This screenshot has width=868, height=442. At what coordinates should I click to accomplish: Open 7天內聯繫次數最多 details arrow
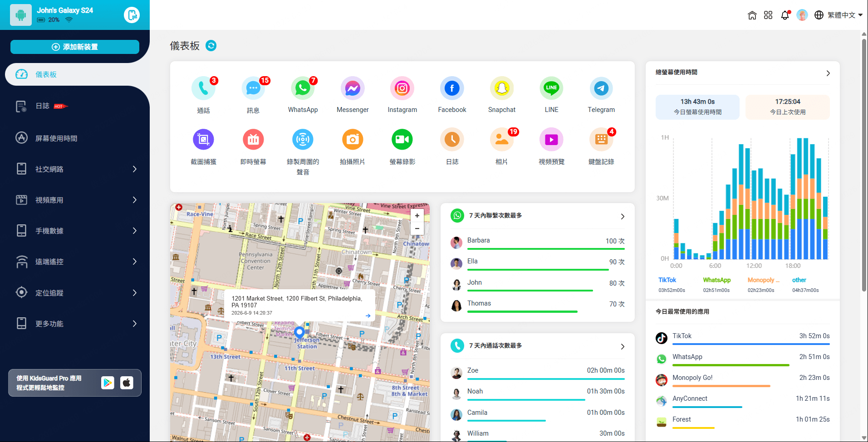(623, 216)
